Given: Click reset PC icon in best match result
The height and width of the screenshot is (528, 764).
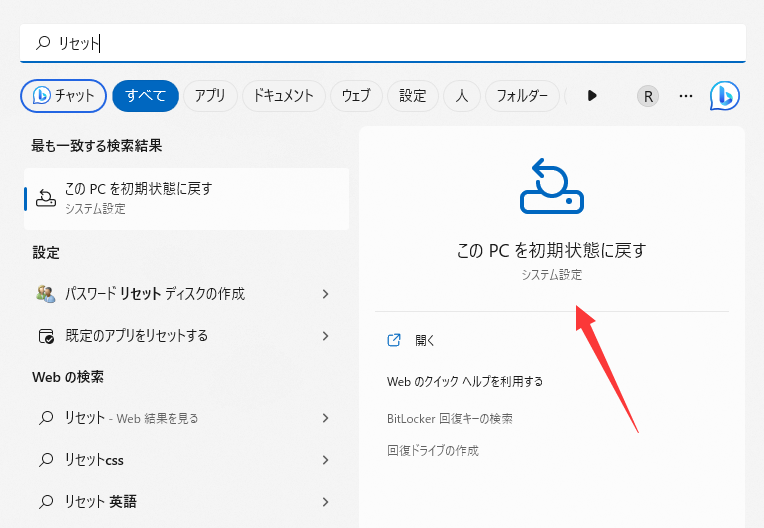Looking at the screenshot, I should click(46, 199).
